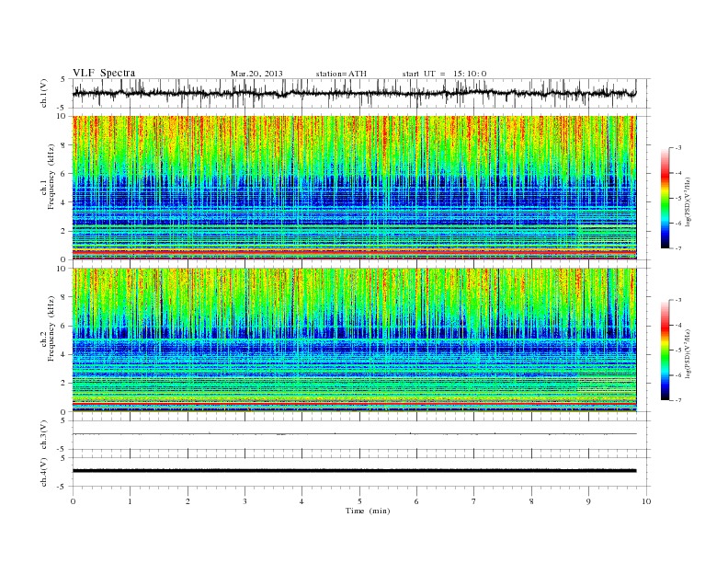Click the "1" tick on the time axis
Screen dimensions: 728x563
130,501
